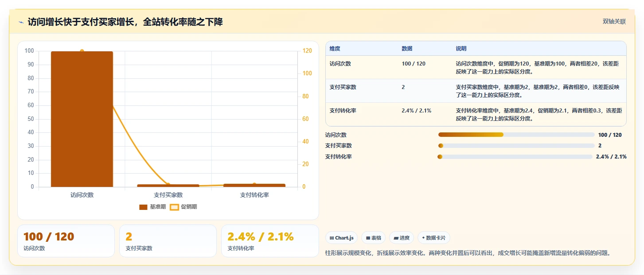This screenshot has height=275, width=644.
Task: Click the 支付买家数 x-axis label under chart
Action: 168,195
